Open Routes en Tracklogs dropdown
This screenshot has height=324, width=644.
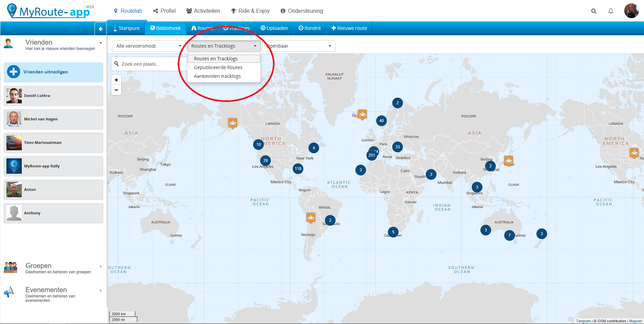tap(224, 46)
